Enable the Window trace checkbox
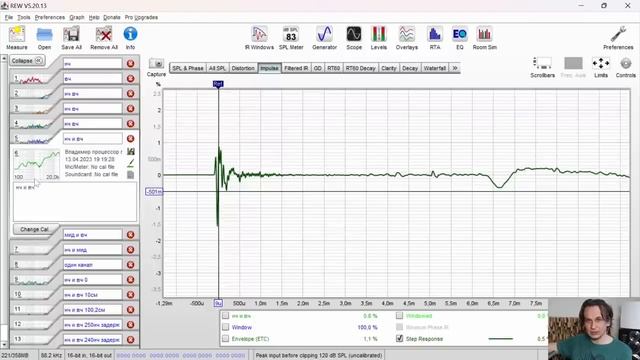This screenshot has height=360, width=640. click(x=225, y=327)
